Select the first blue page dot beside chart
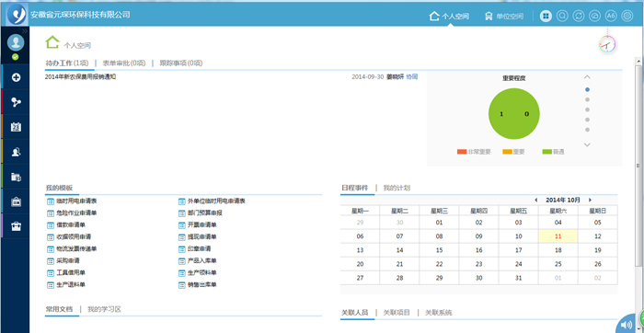Viewport: 644px width, 333px height. 587,89
